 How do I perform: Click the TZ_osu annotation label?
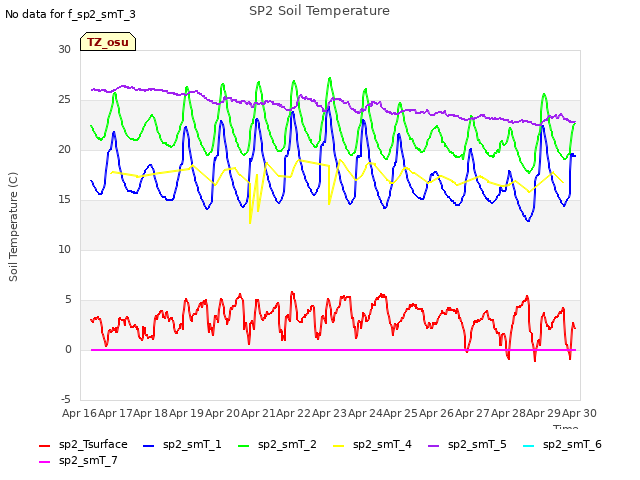[108, 42]
